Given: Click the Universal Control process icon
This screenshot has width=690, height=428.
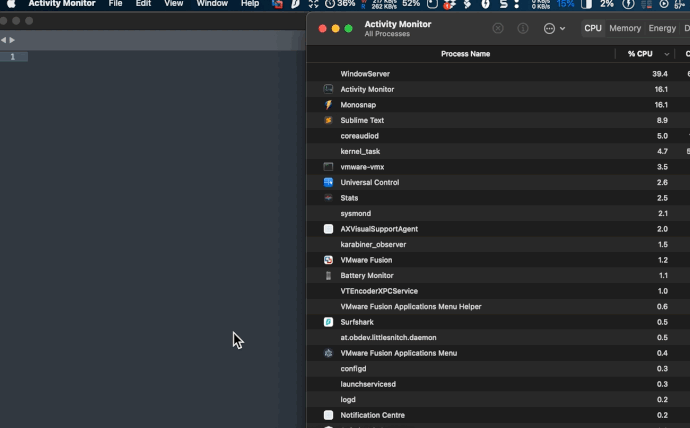Looking at the screenshot, I should point(328,183).
